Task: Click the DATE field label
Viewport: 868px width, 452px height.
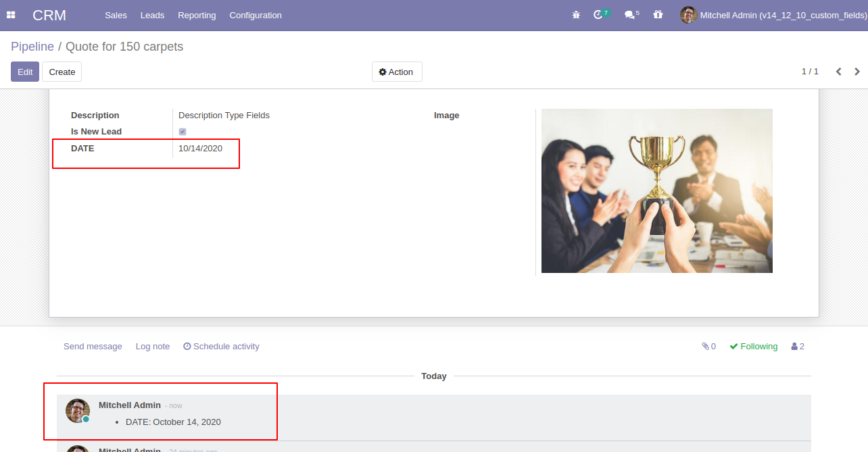Action: [82, 148]
